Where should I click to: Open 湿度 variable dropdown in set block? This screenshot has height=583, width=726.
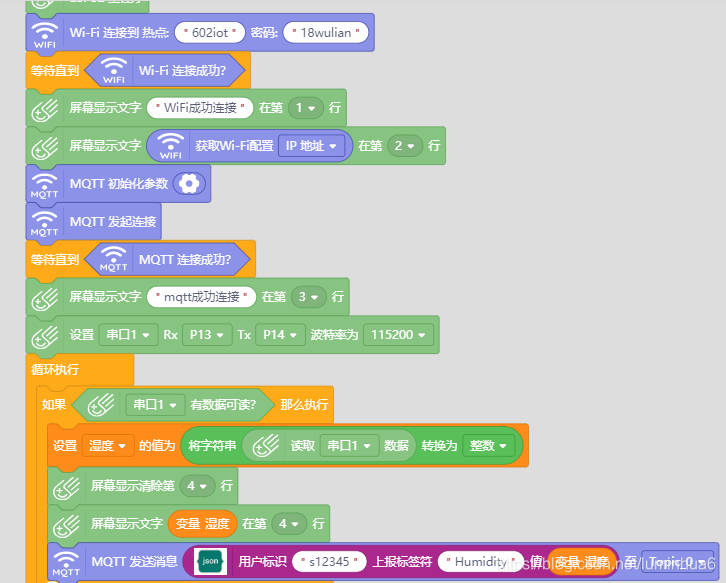point(107,446)
